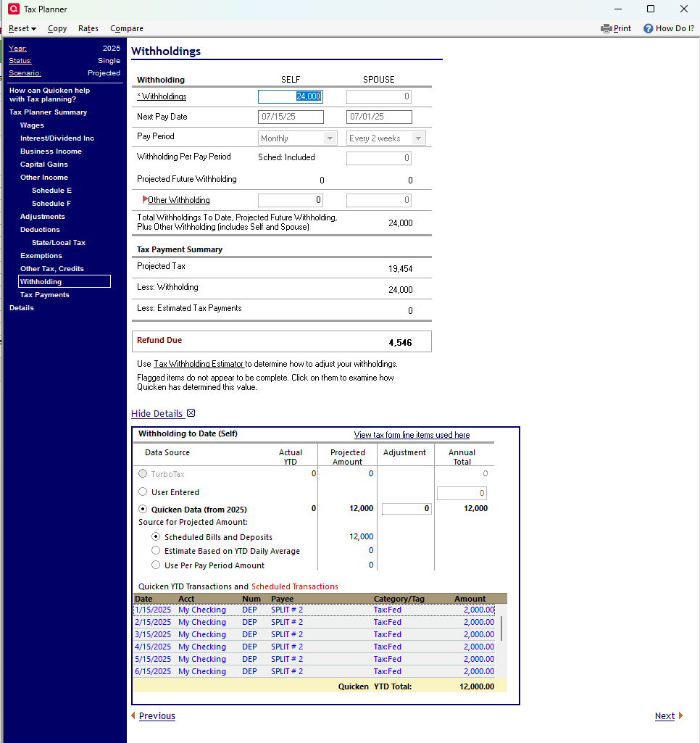Open How can Quicken help with Tax planning

pyautogui.click(x=49, y=94)
